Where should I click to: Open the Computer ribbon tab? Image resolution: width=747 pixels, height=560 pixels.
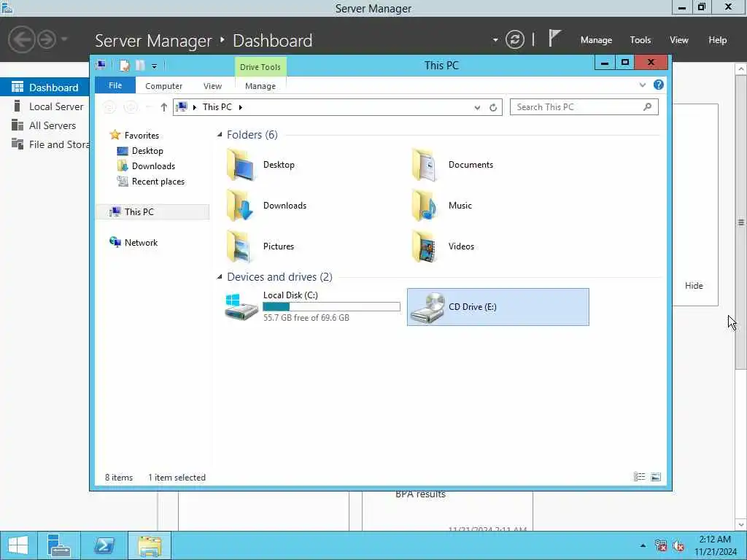point(163,86)
